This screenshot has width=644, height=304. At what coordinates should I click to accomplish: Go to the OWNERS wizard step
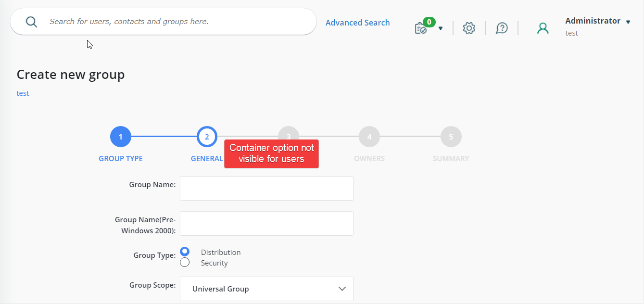pyautogui.click(x=369, y=136)
